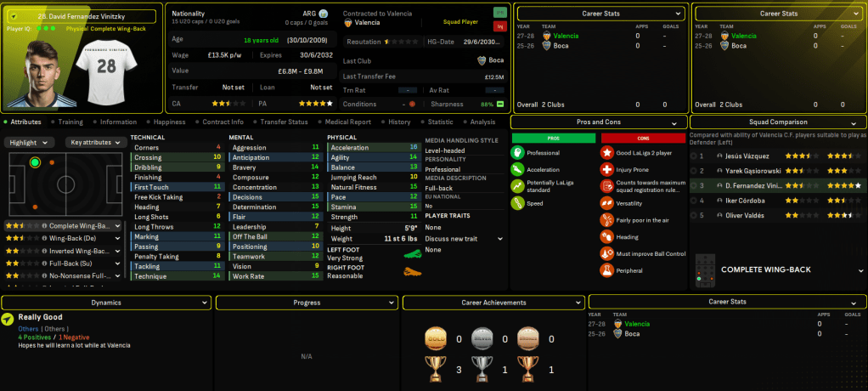868x391 pixels.
Task: Click the Really Good dynamics arrow icon
Action: tap(8, 320)
